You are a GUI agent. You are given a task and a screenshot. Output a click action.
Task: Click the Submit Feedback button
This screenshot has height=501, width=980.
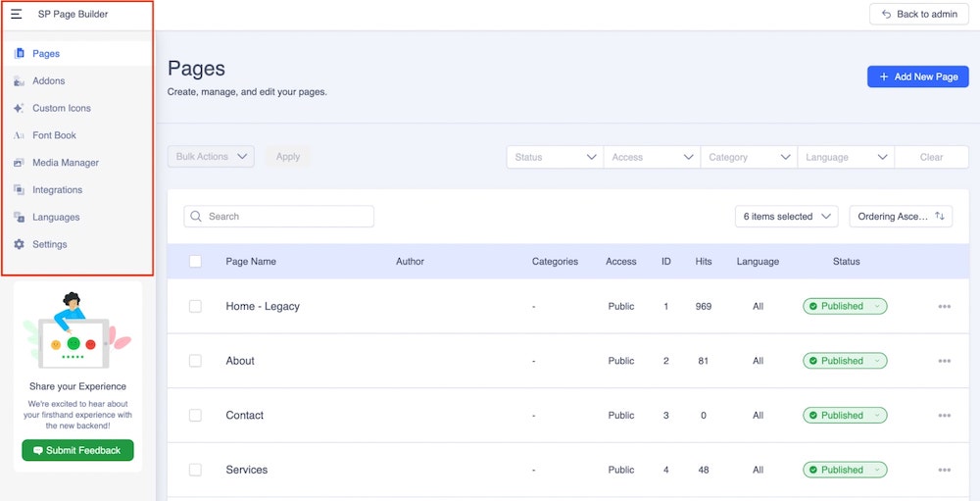[x=77, y=450]
